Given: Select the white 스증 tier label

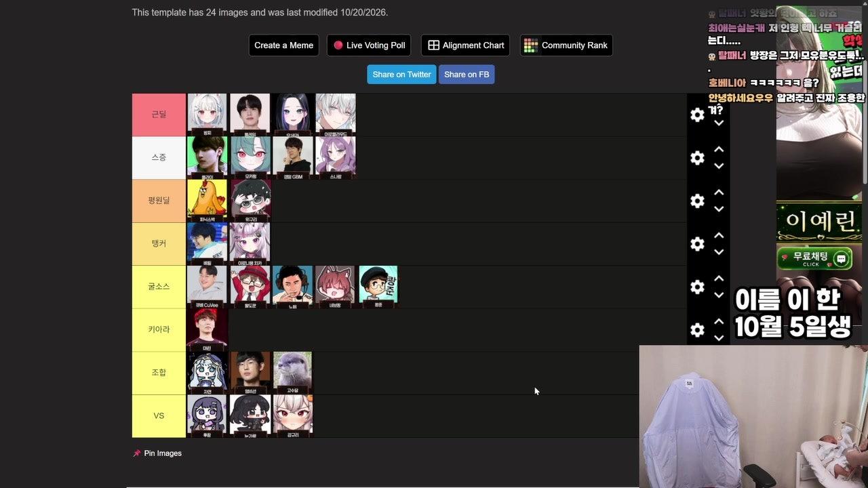Looking at the screenshot, I should coord(159,157).
